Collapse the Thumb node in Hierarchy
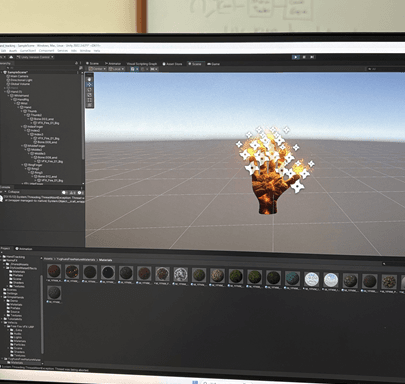405x384 pixels. click(x=22, y=111)
